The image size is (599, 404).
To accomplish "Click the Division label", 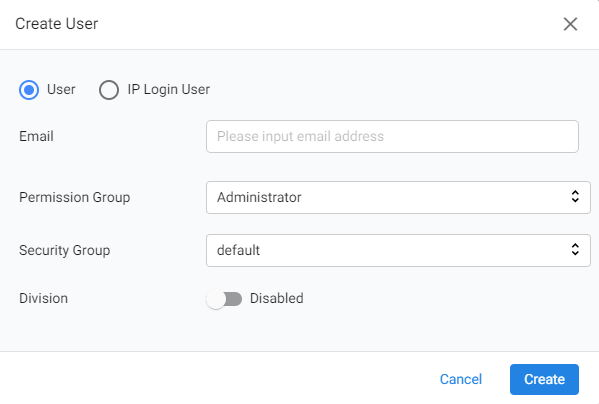I will click(x=44, y=298).
